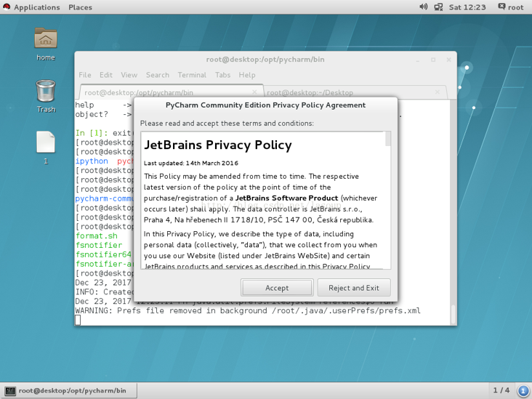Viewport: 532px width, 399px height.
Task: Close the ~/Desktop terminal tab
Action: [438, 92]
